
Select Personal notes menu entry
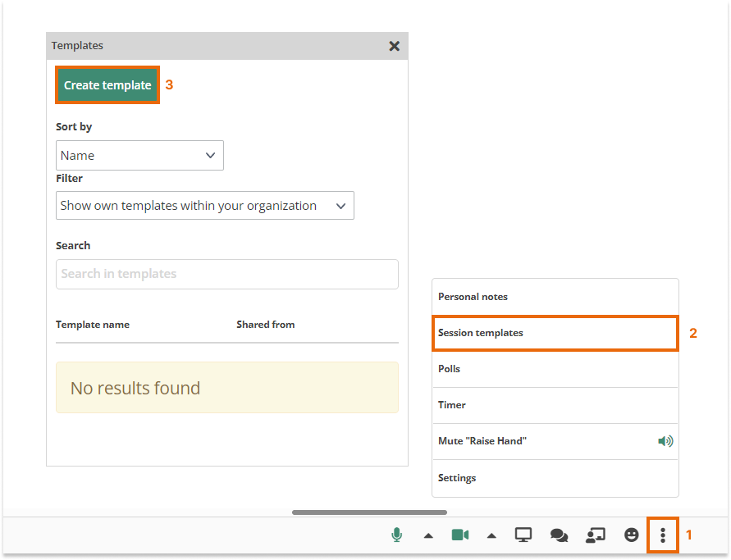pyautogui.click(x=555, y=297)
